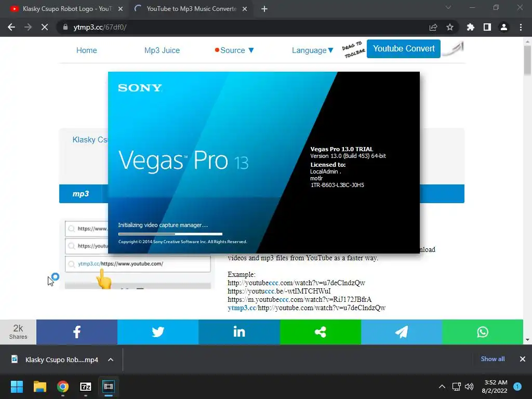Click the scrollbar down arrow
The image size is (532, 399).
click(527, 340)
